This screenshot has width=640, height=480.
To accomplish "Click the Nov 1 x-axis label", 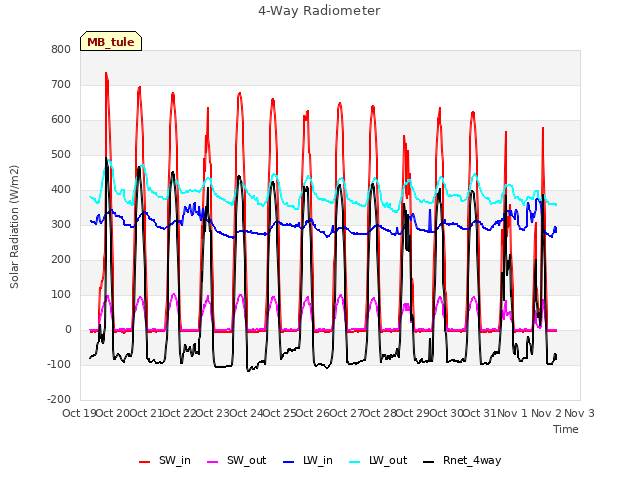I will click(x=513, y=413).
